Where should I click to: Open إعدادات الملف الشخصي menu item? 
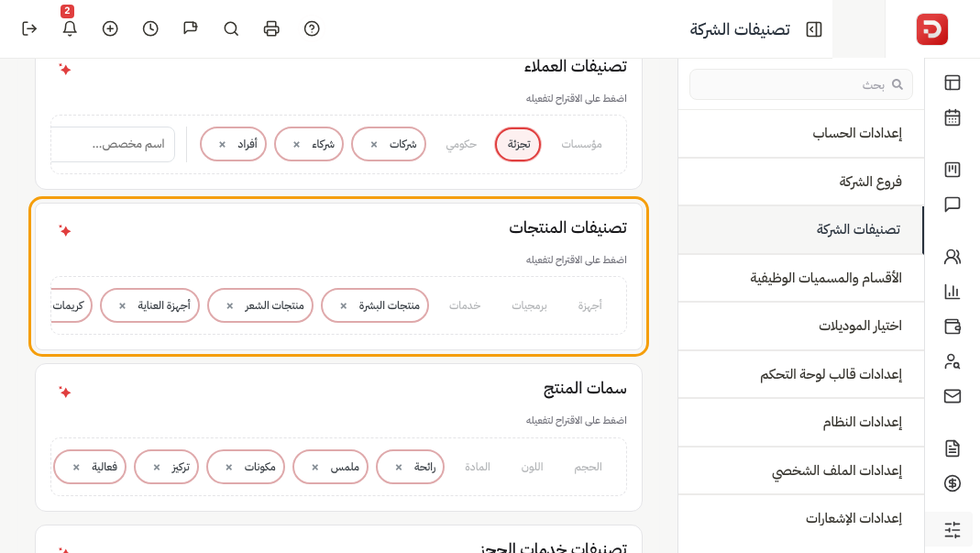click(800, 470)
